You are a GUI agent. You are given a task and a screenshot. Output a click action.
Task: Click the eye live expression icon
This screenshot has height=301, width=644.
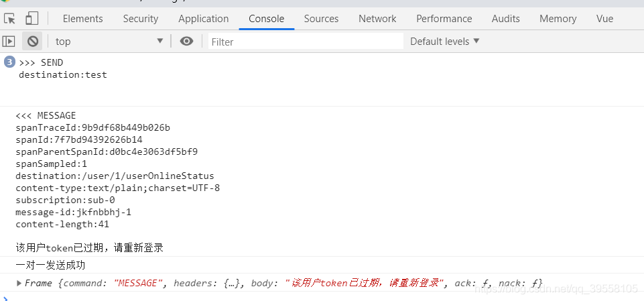pyautogui.click(x=186, y=42)
